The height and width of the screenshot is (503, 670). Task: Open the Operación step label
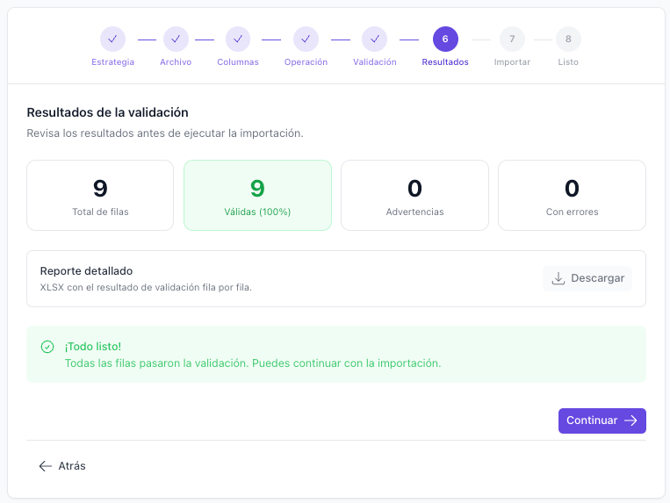(306, 62)
